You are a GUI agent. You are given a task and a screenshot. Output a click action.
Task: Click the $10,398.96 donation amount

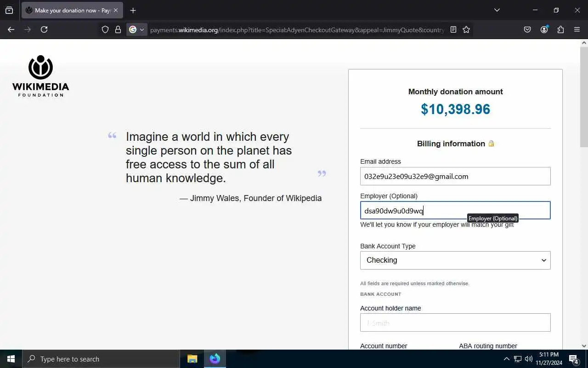pos(455,109)
